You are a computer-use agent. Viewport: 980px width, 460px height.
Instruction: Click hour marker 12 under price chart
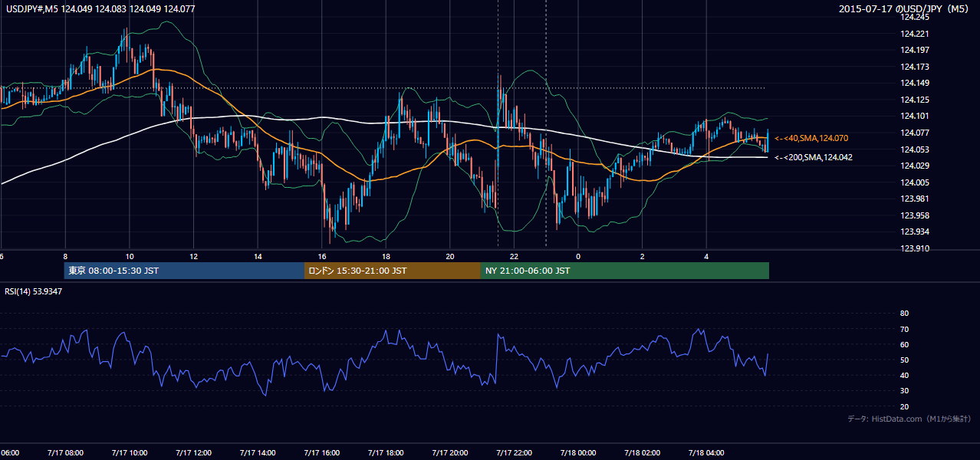pyautogui.click(x=193, y=256)
